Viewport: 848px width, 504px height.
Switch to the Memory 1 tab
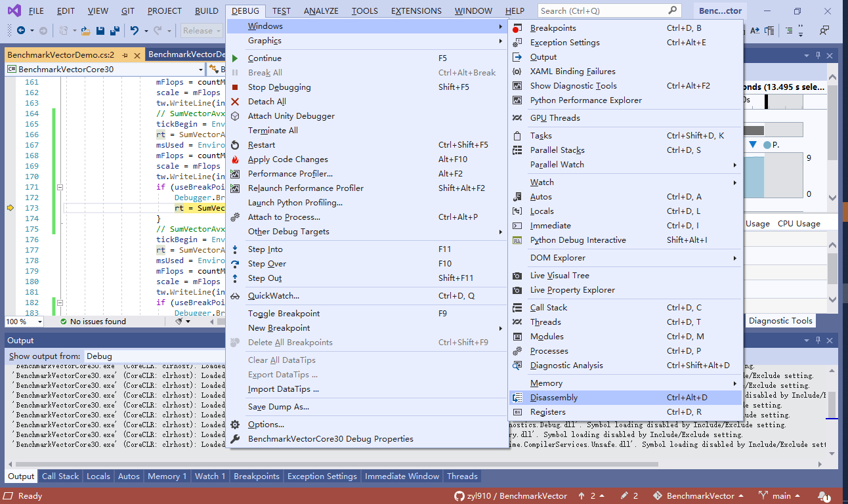167,476
